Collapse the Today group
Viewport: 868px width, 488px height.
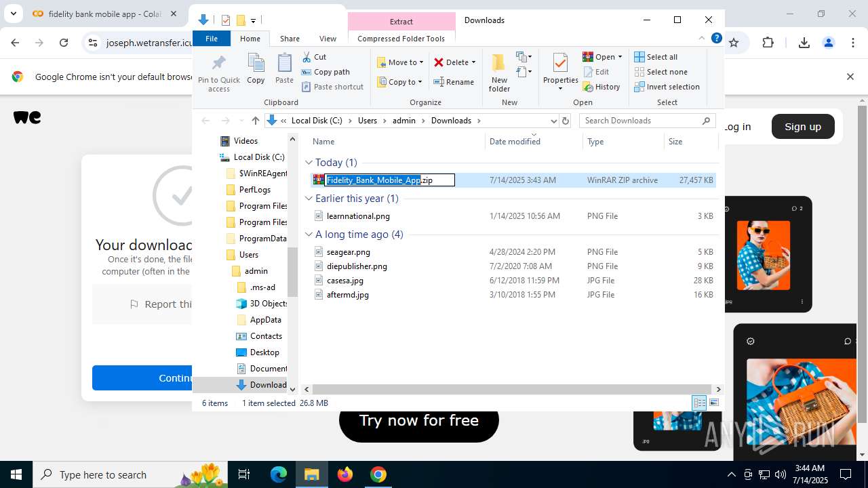[x=309, y=163]
